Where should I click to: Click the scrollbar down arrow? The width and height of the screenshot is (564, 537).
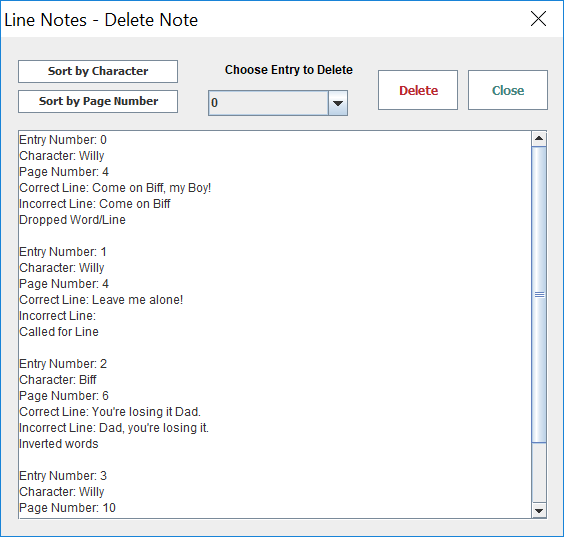539,510
